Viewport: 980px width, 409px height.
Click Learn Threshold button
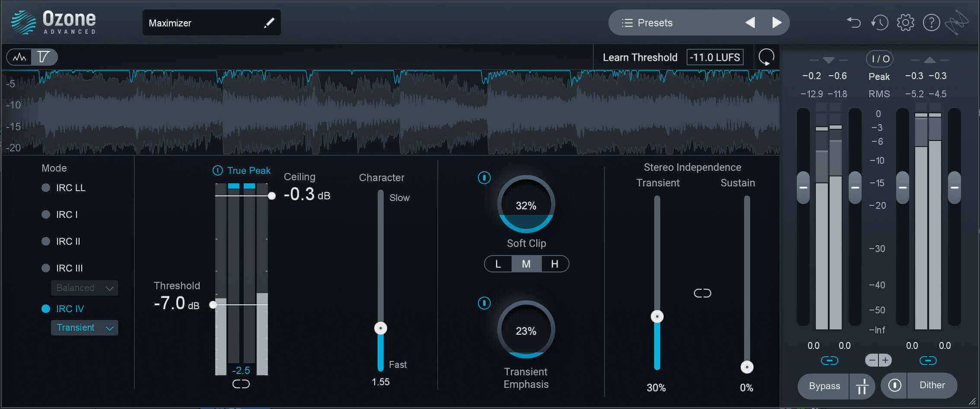click(x=640, y=58)
